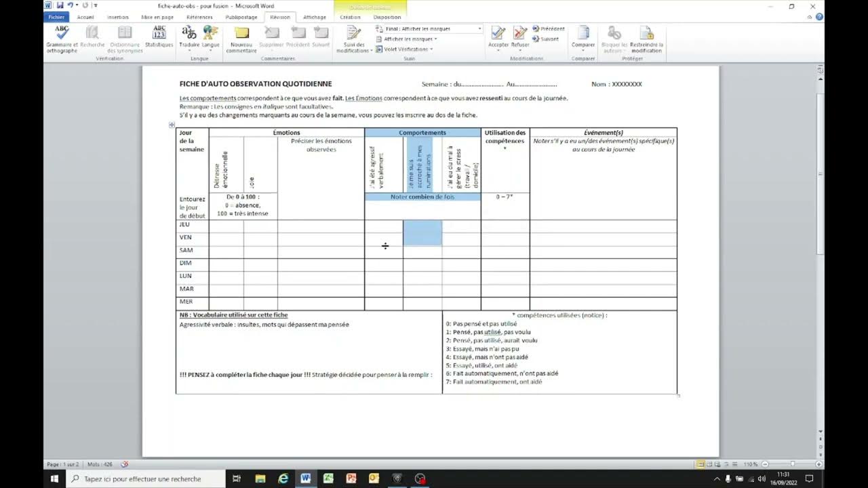The height and width of the screenshot is (488, 868).
Task: Click the 'MER' row label in the table
Action: (x=185, y=302)
